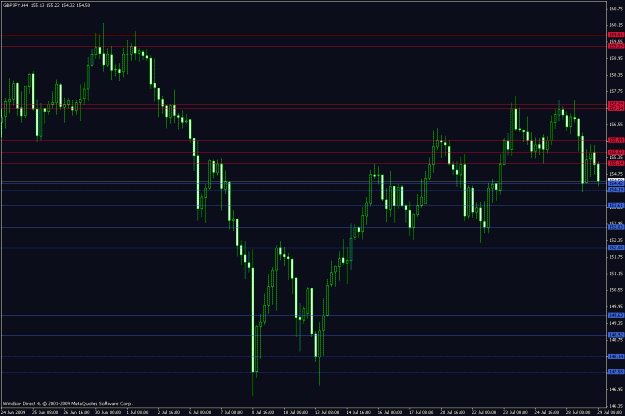Click the 151.75 price scale label
This screenshot has height=416, width=625.
click(x=616, y=257)
